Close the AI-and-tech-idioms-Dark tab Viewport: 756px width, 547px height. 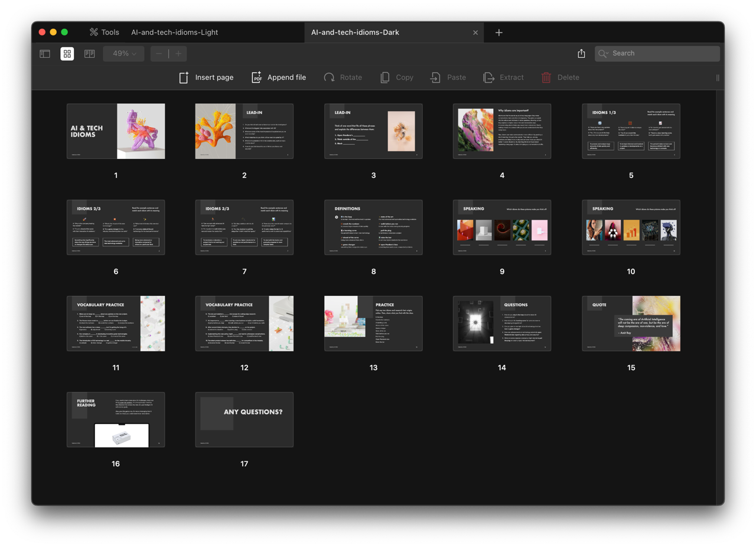tap(475, 32)
